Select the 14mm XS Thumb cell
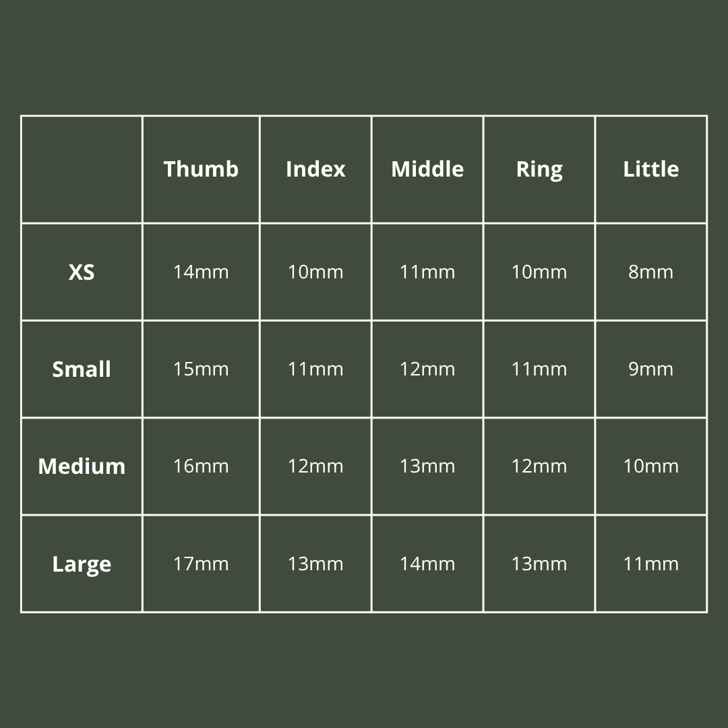The height and width of the screenshot is (728, 728). click(x=201, y=272)
